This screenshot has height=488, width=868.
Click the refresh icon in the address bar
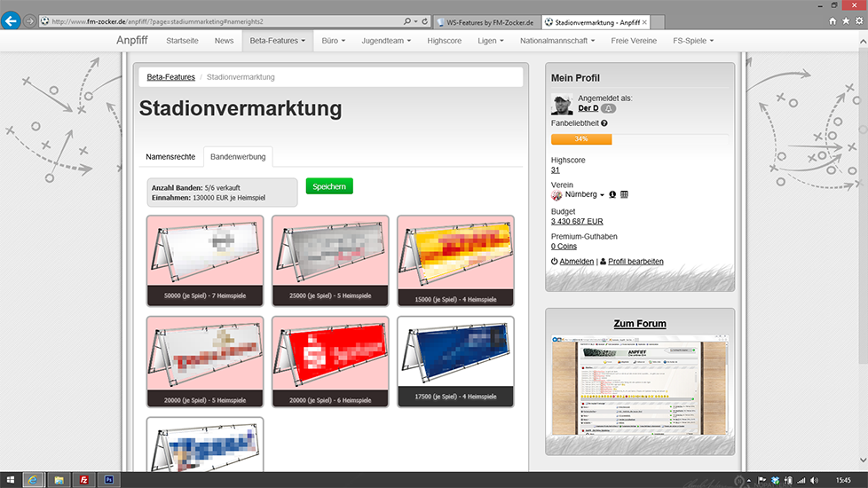[425, 20]
